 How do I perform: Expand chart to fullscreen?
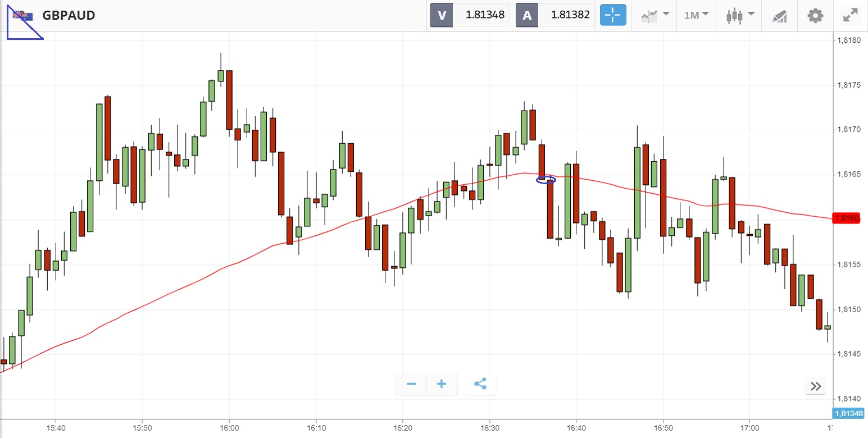pos(851,15)
